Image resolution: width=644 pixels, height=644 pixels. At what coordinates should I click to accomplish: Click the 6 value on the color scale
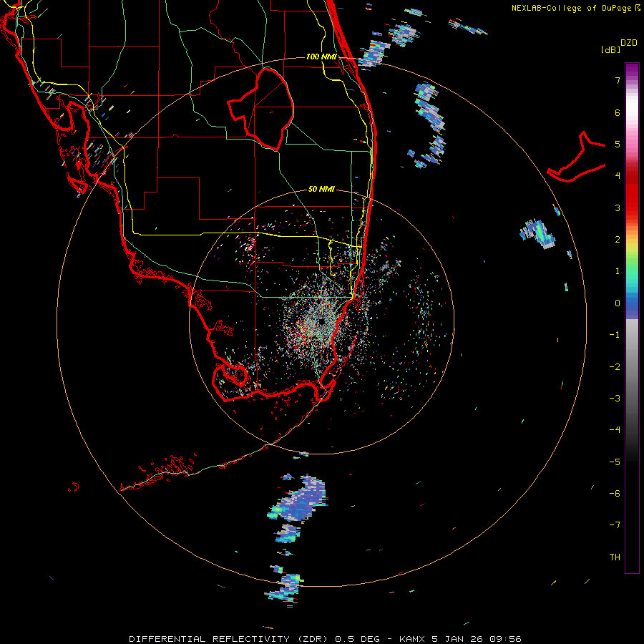(618, 112)
